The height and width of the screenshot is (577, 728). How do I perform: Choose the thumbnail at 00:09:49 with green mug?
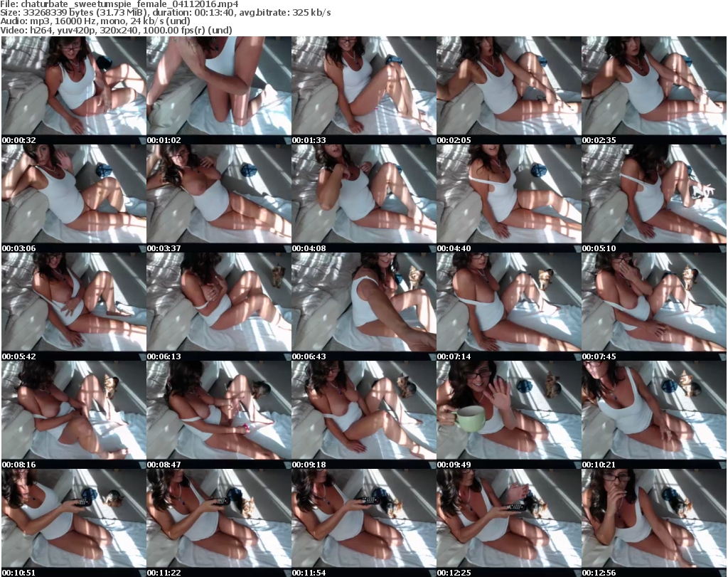[508, 415]
